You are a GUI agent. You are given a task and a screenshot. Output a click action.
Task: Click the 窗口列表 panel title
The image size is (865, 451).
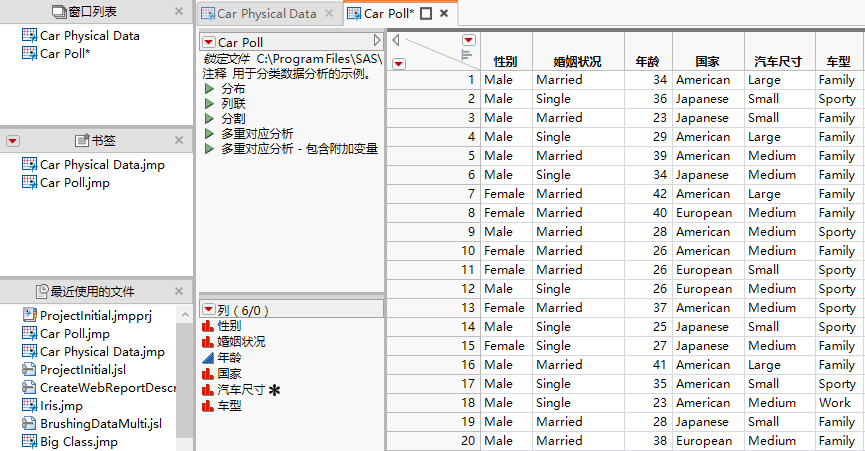92,12
